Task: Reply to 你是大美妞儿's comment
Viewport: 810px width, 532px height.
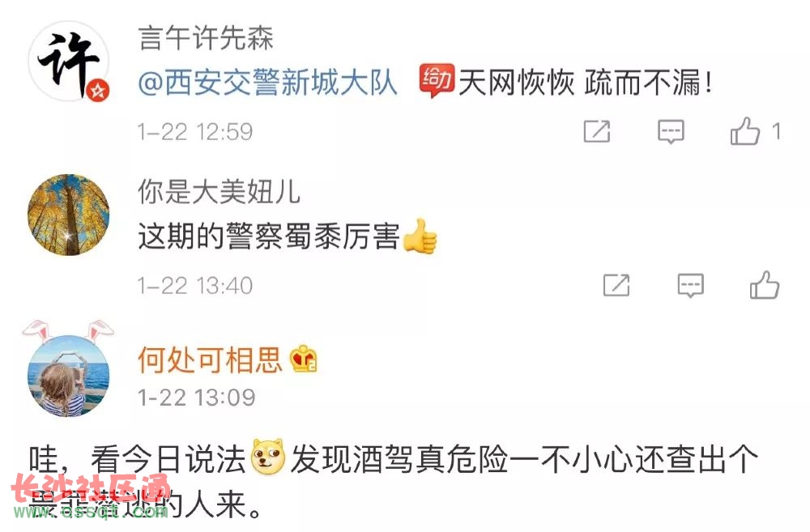Action: (691, 286)
